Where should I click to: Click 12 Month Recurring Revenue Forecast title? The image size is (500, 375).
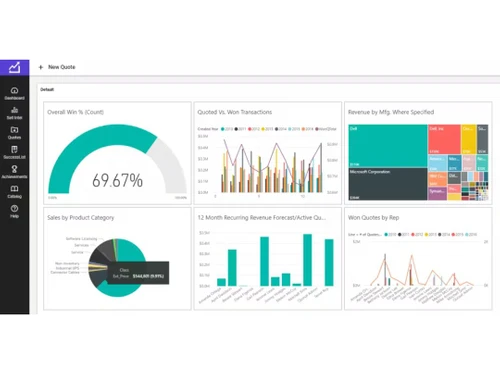pos(262,218)
